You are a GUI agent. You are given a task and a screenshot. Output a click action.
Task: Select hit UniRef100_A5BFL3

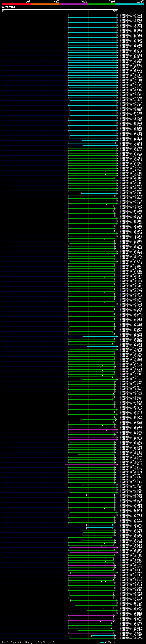(x=131, y=20)
